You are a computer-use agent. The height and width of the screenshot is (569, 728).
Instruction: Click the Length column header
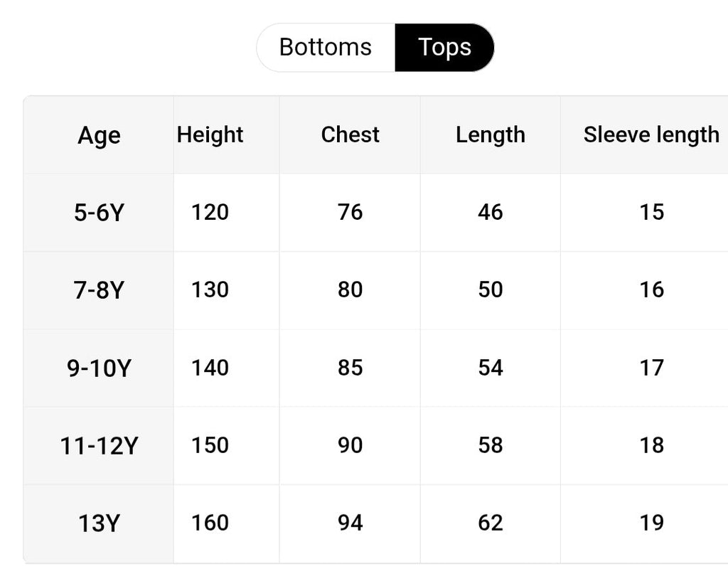point(491,135)
